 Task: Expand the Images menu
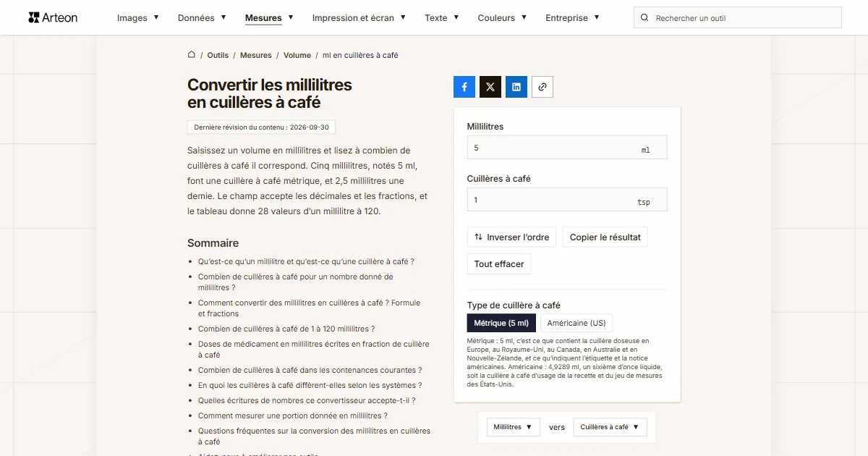138,17
